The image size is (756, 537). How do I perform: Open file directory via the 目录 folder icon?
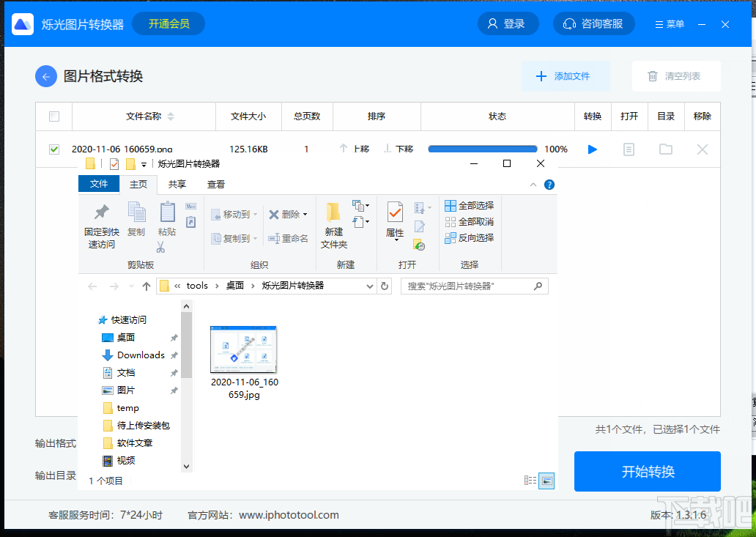point(665,149)
